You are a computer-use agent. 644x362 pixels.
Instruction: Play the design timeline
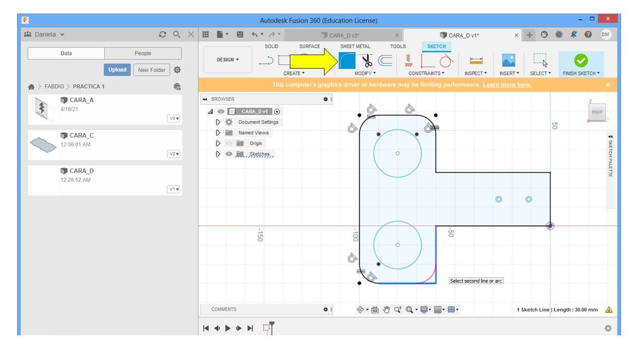pyautogui.click(x=228, y=328)
